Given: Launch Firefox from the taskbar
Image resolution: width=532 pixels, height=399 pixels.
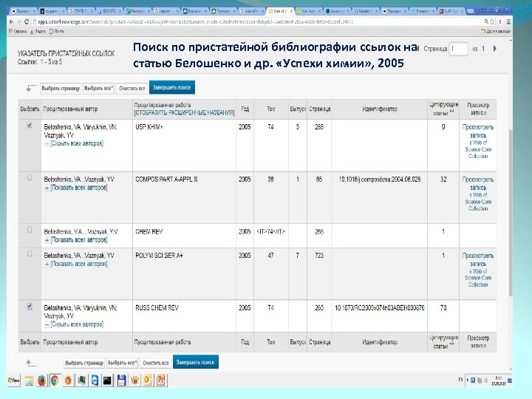Looking at the screenshot, I should (41, 381).
